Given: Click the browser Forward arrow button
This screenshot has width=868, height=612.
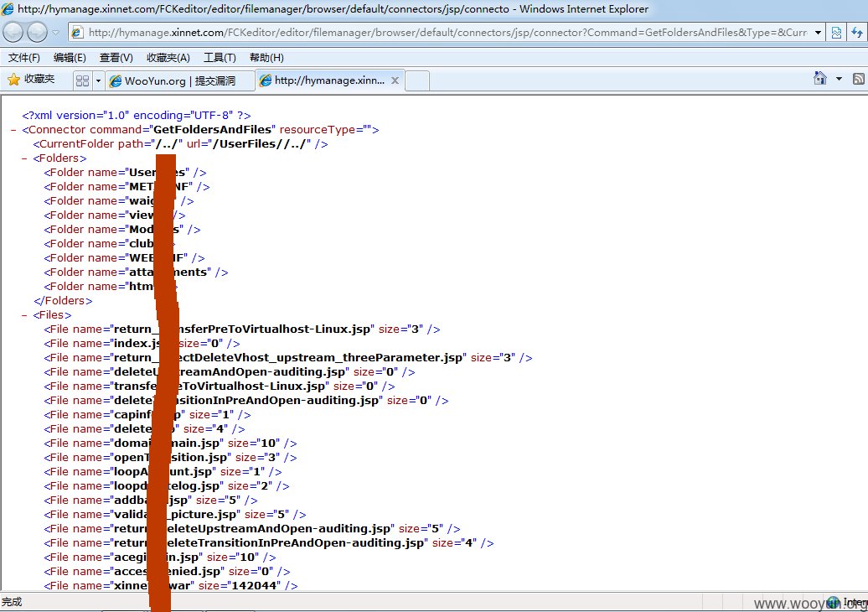Looking at the screenshot, I should 37,33.
